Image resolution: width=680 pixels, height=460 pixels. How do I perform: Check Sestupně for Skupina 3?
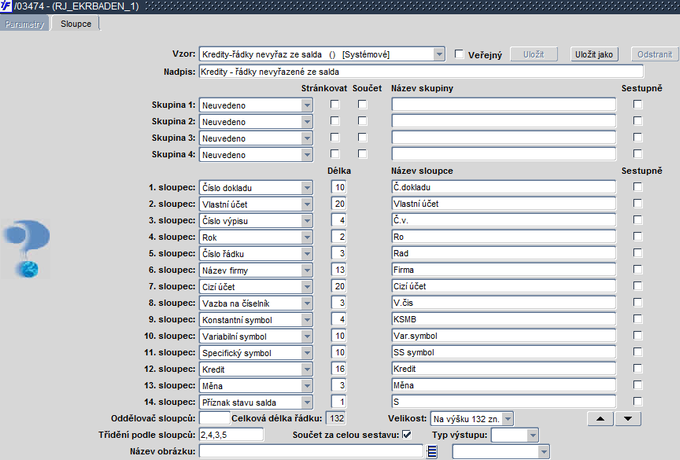click(637, 137)
